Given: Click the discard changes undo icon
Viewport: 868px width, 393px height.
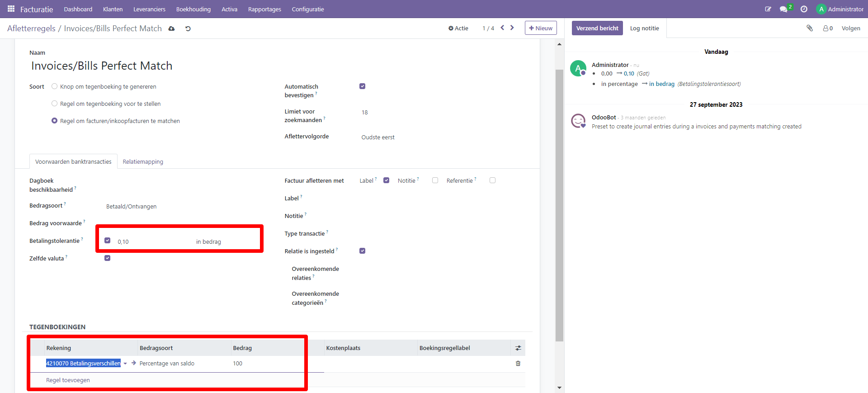Looking at the screenshot, I should coord(188,28).
